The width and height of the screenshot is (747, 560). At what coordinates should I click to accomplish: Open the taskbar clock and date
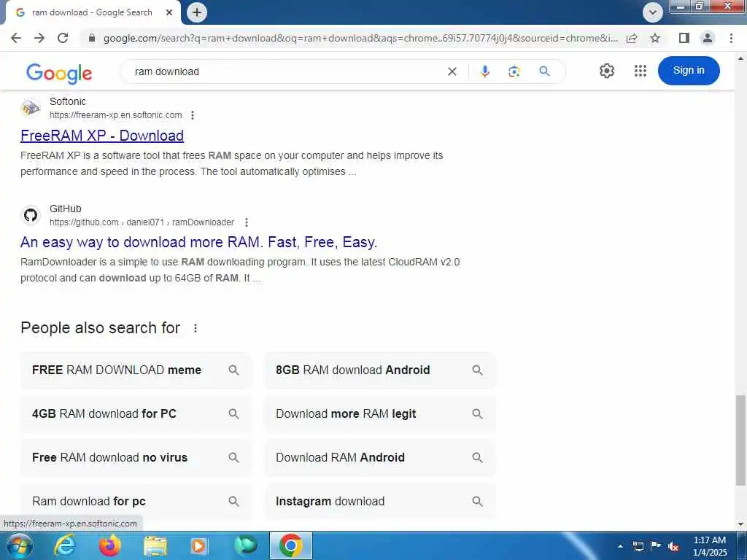click(x=709, y=546)
